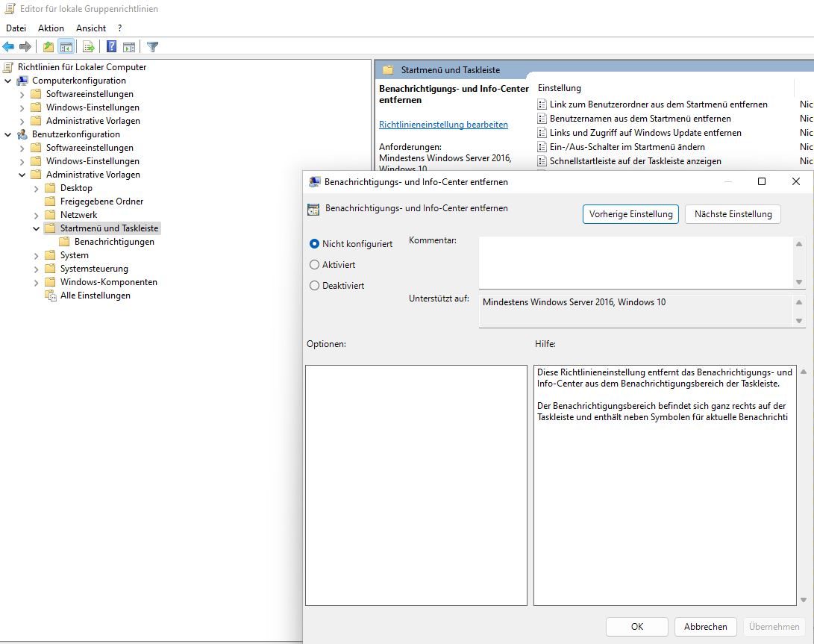
Task: Select the Systemsteuerung tree item
Action: [94, 269]
